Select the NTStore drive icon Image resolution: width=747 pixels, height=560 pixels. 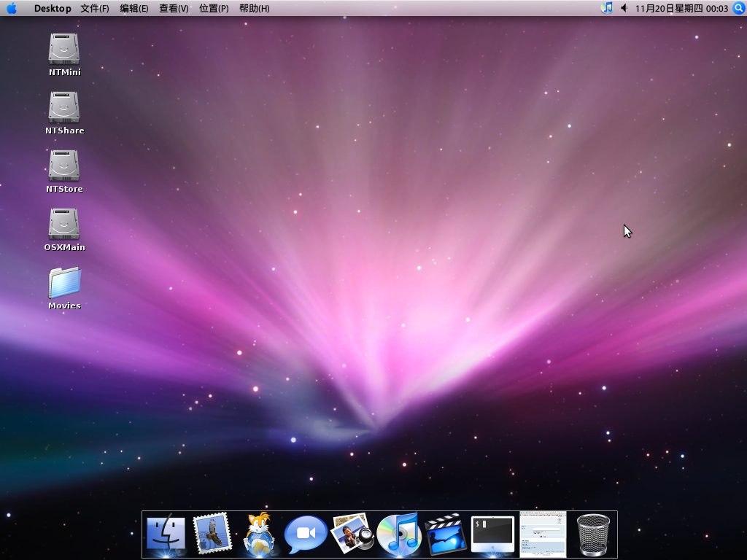click(64, 166)
